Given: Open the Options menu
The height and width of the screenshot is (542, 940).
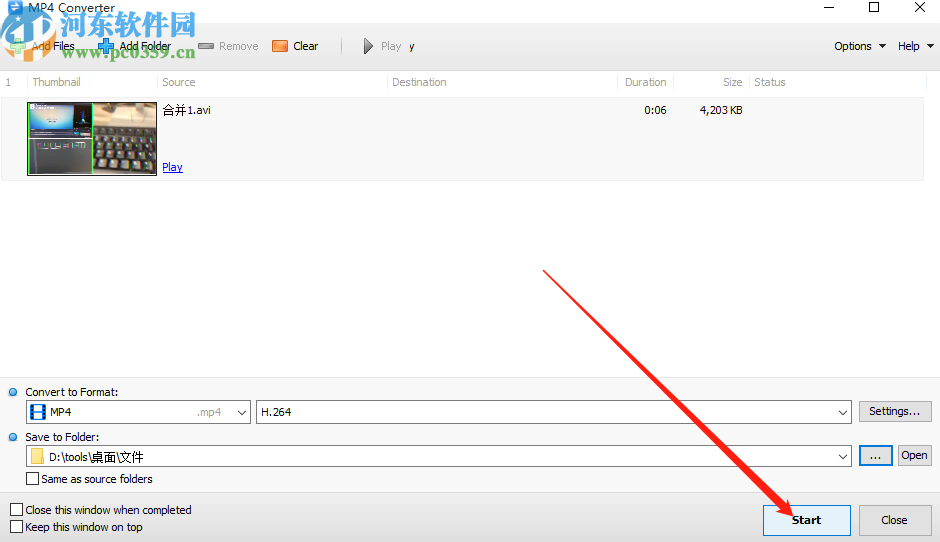Looking at the screenshot, I should tap(860, 46).
